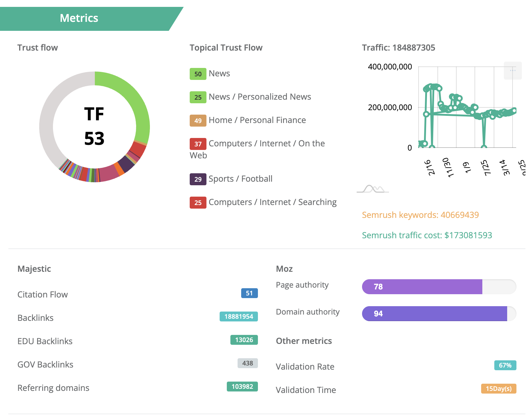
Task: Click the TF 53 donut chart center
Action: point(94,127)
